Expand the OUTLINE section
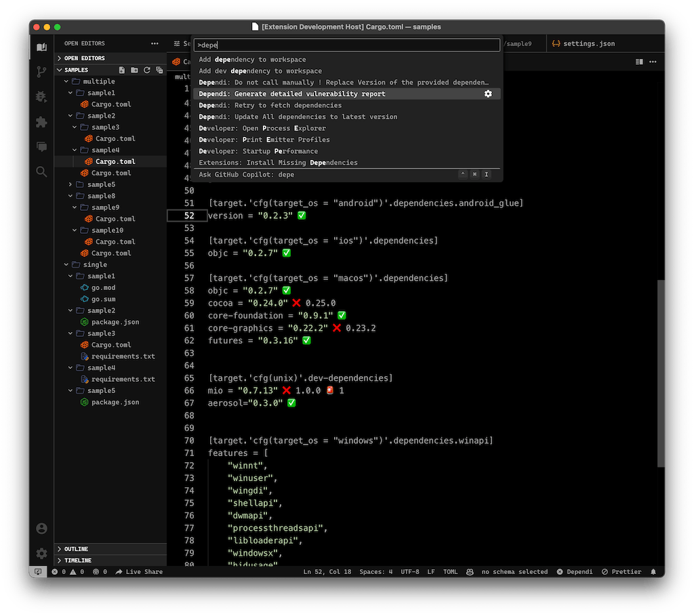This screenshot has width=694, height=616. 110,549
